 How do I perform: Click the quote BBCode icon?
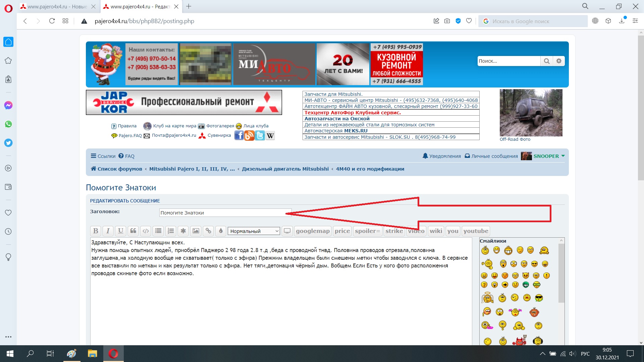pos(133,231)
